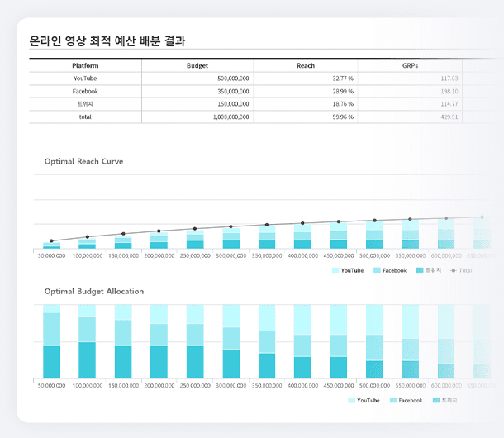
Task: Toggle Facebook legend in Optimal Reach Curve chart
Action: 377,270
